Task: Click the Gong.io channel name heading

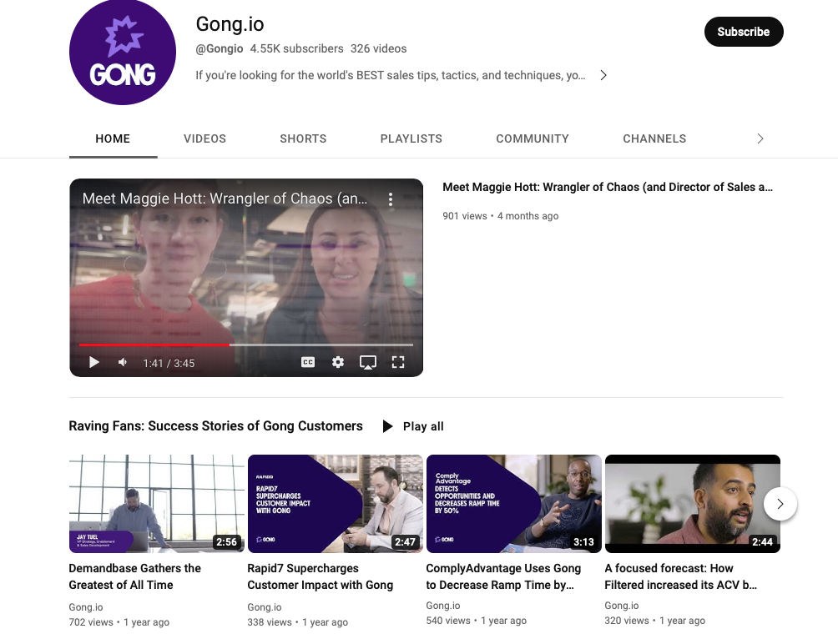Action: [230, 24]
